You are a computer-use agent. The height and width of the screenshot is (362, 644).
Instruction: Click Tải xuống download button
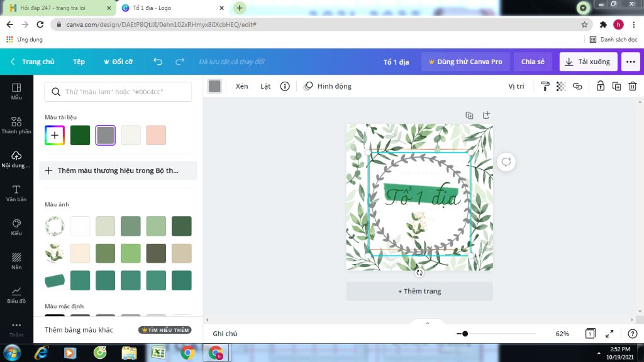click(588, 62)
